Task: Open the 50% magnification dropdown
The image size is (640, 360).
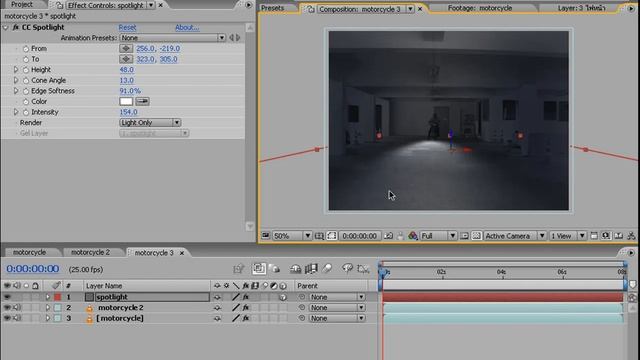Action: point(292,236)
